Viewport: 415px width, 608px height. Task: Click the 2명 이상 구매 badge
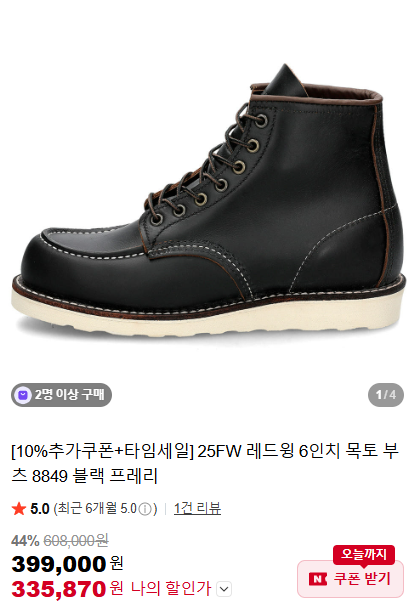[61, 395]
